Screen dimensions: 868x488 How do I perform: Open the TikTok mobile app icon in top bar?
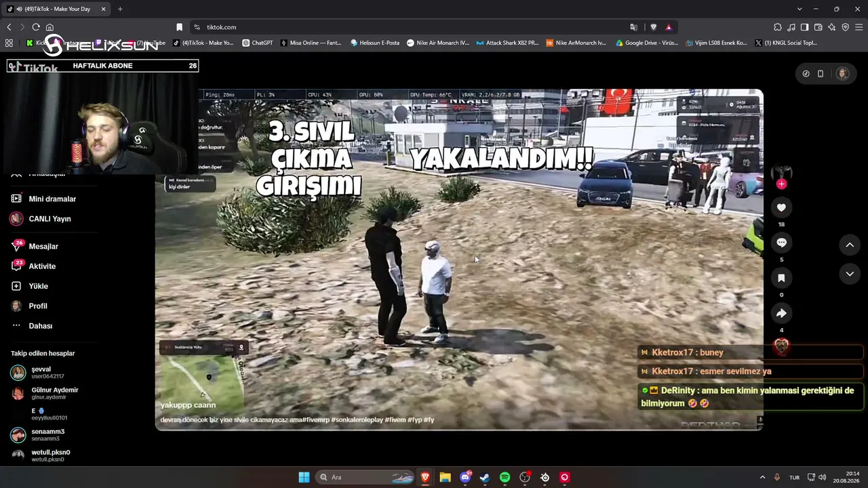point(821,74)
